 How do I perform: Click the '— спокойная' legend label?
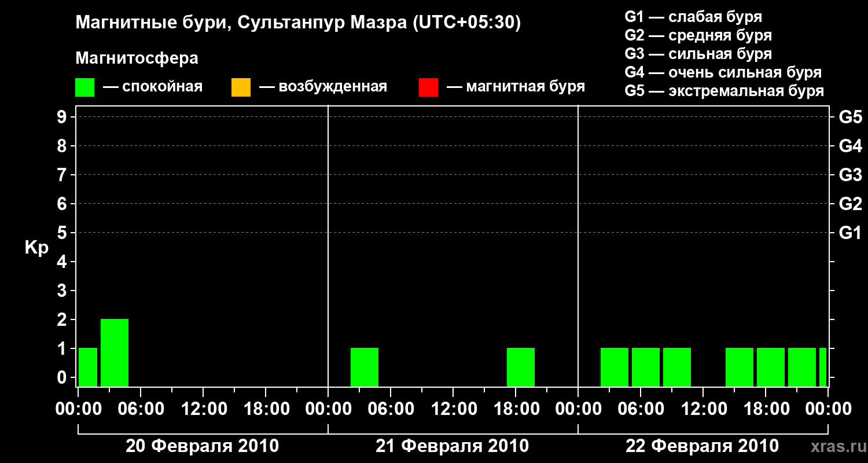pyautogui.click(x=152, y=87)
